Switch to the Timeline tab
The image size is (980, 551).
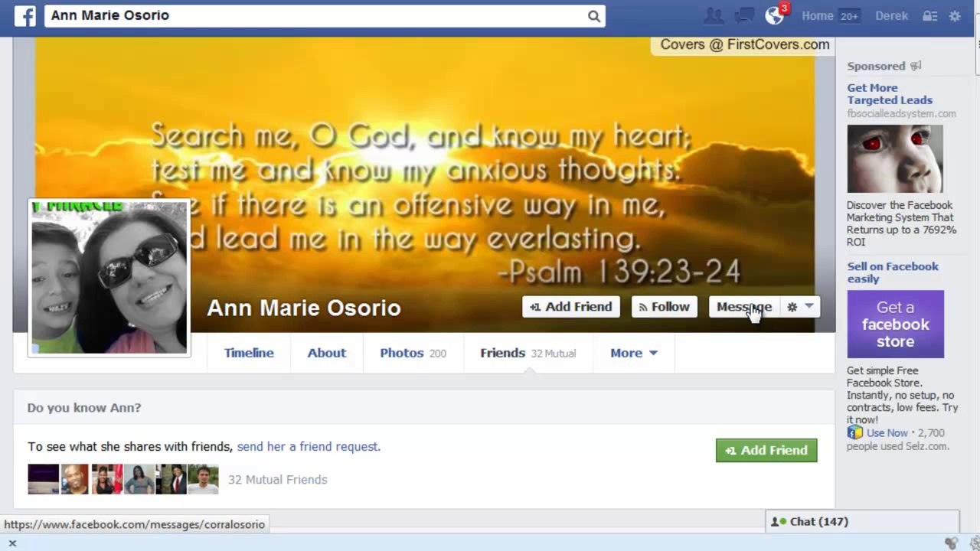pos(249,353)
